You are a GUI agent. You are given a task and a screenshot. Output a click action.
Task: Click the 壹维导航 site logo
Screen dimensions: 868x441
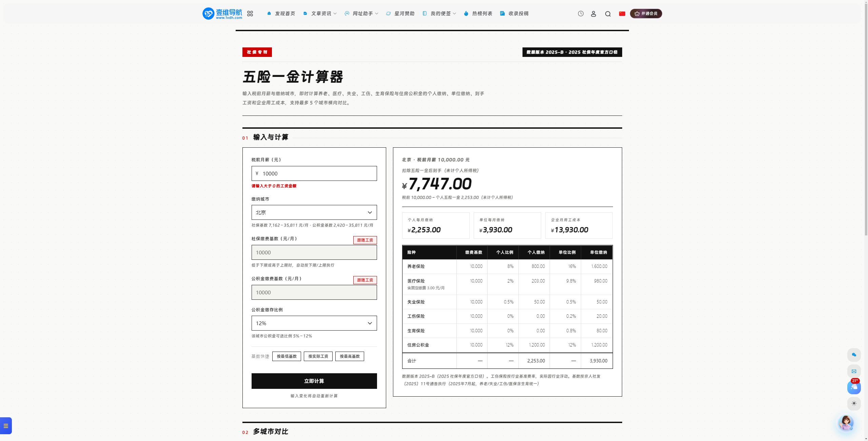pos(222,14)
